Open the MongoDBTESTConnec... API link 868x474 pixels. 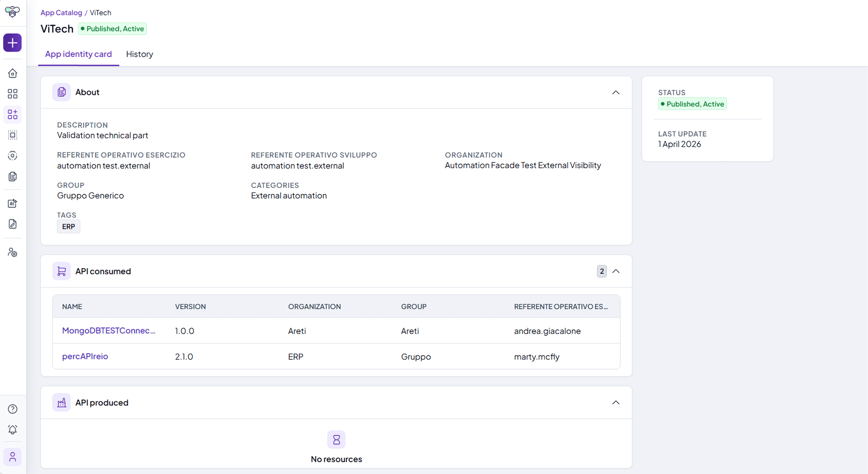tap(109, 331)
